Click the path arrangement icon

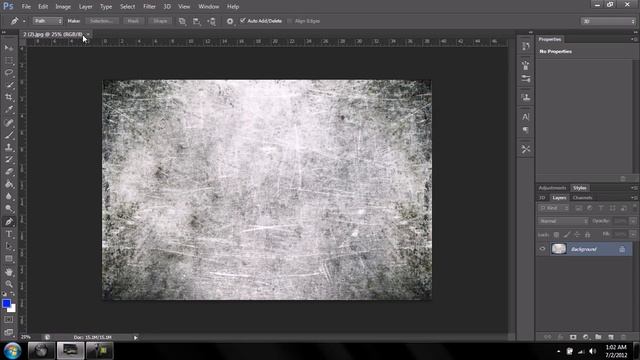[211, 21]
